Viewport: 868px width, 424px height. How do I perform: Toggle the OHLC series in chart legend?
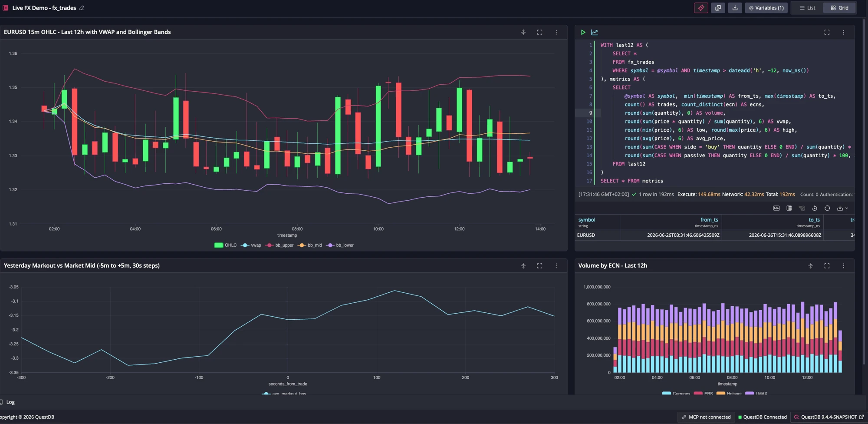pyautogui.click(x=225, y=245)
